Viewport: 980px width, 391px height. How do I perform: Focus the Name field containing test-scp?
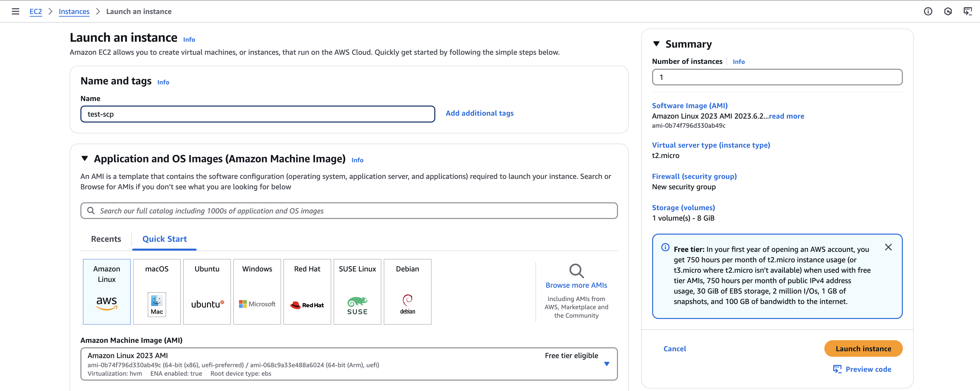click(x=258, y=114)
